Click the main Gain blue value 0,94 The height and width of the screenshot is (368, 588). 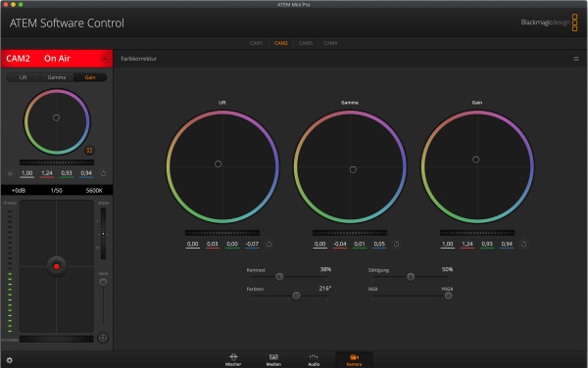point(507,244)
